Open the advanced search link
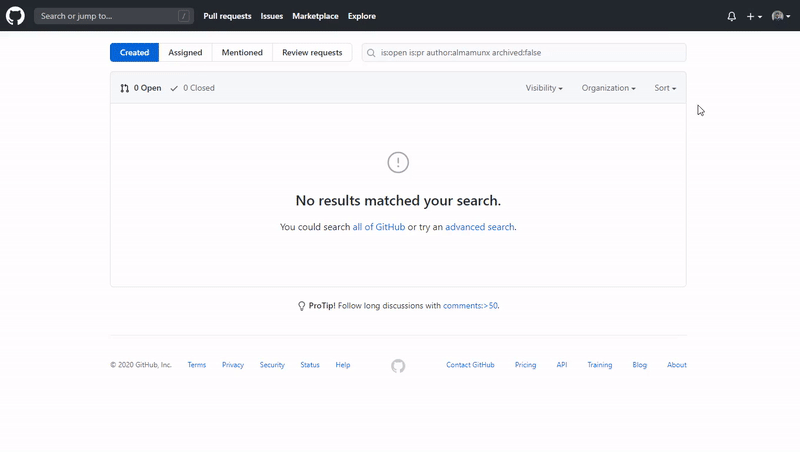This screenshot has width=800, height=452. pos(480,227)
